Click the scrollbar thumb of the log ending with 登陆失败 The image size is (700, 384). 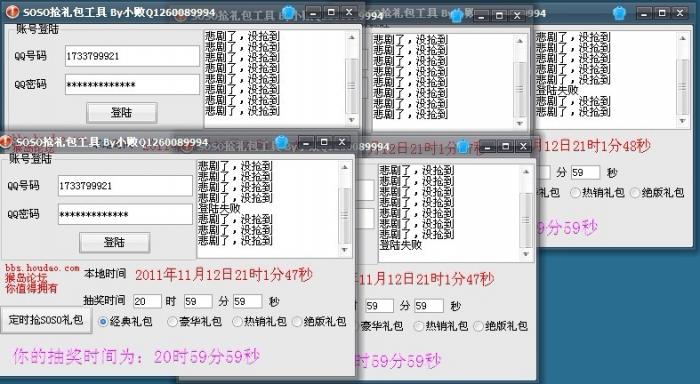click(x=526, y=220)
